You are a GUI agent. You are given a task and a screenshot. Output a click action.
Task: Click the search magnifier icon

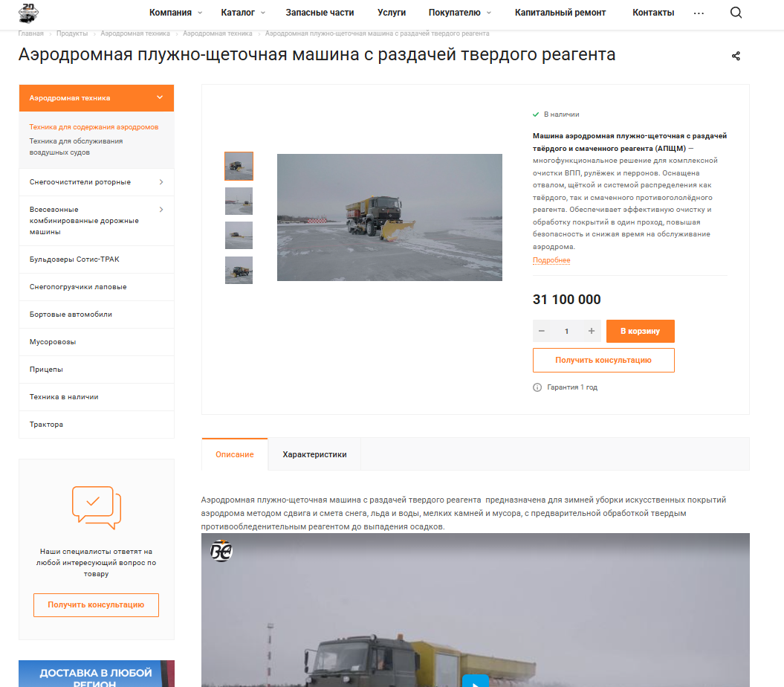pos(736,13)
